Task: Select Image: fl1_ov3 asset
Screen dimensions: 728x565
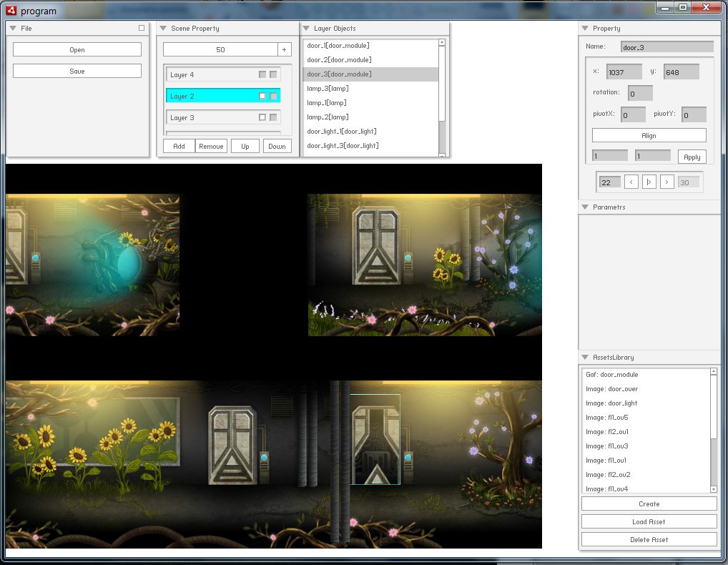Action: (646, 446)
